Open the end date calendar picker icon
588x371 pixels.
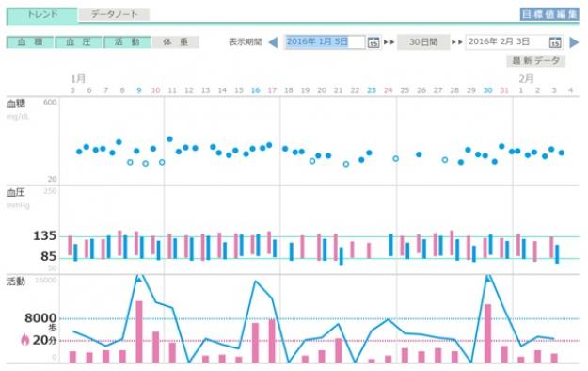[555, 42]
